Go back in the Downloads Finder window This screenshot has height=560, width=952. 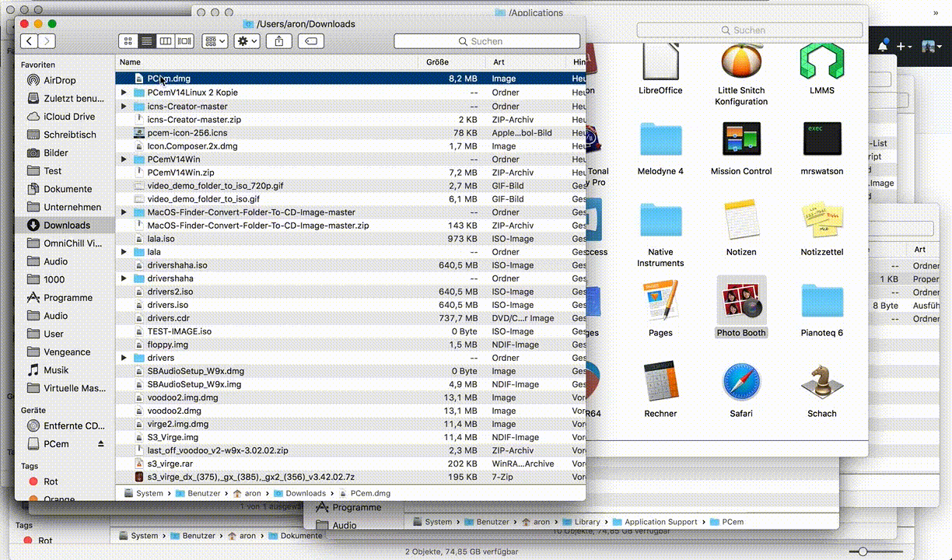[x=30, y=41]
